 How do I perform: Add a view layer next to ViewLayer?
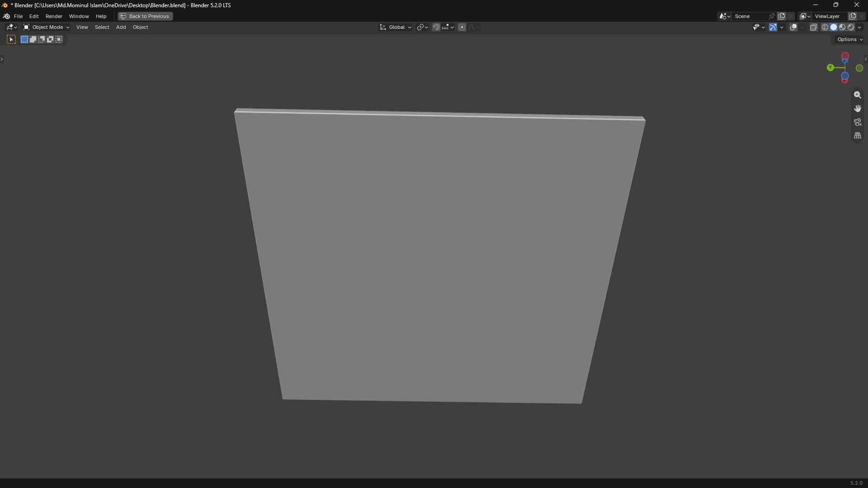853,16
